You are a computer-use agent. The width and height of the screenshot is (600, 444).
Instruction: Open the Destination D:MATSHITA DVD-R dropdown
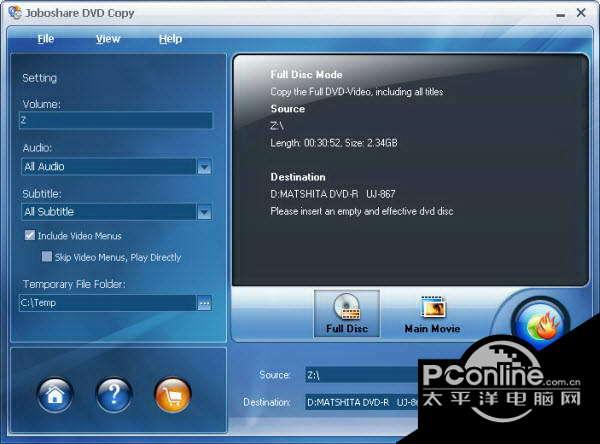[x=362, y=402]
